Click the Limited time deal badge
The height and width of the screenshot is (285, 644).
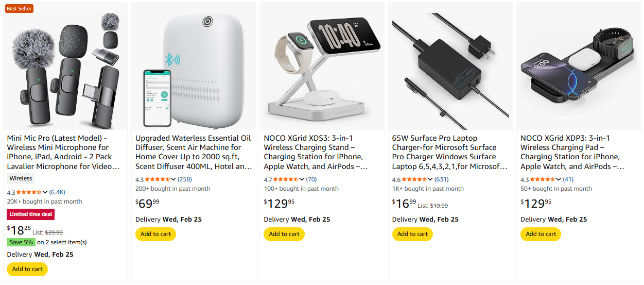[x=30, y=214]
